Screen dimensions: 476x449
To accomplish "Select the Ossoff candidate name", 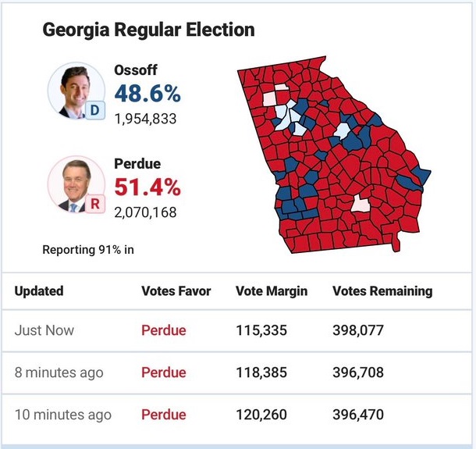I will point(136,70).
